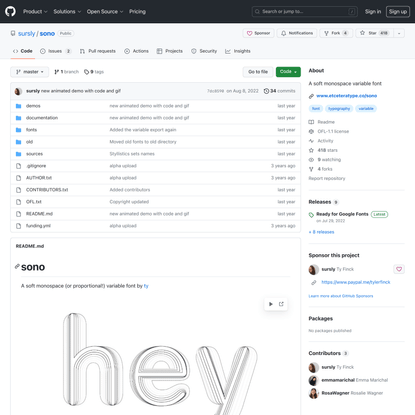Open the old folder

29,142
